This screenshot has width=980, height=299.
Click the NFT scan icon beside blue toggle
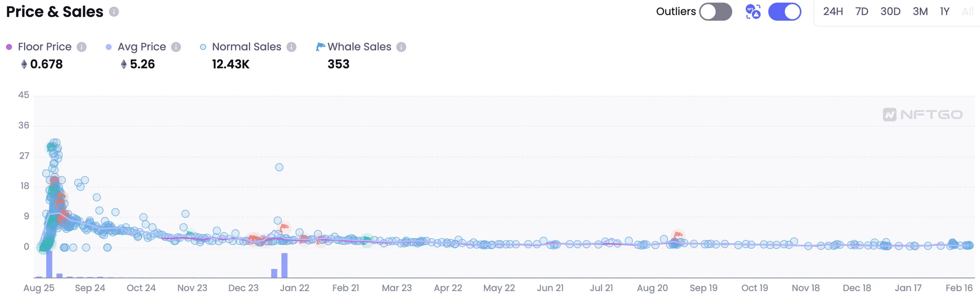point(753,12)
